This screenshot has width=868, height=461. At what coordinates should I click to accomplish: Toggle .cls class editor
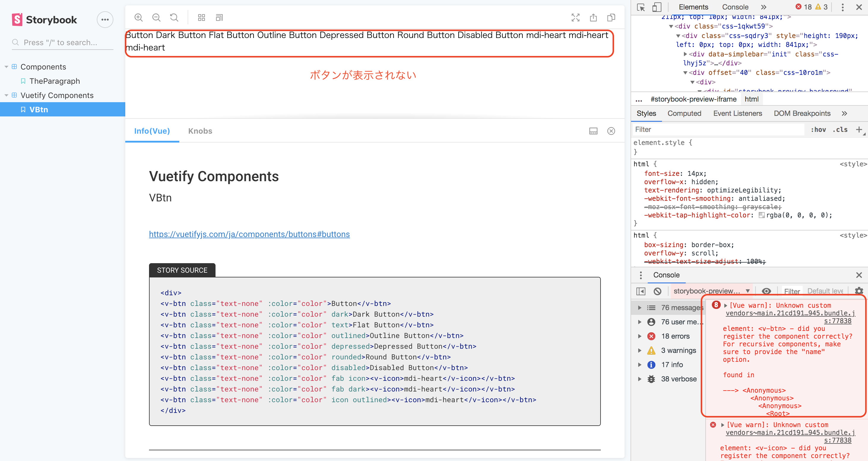coord(840,130)
